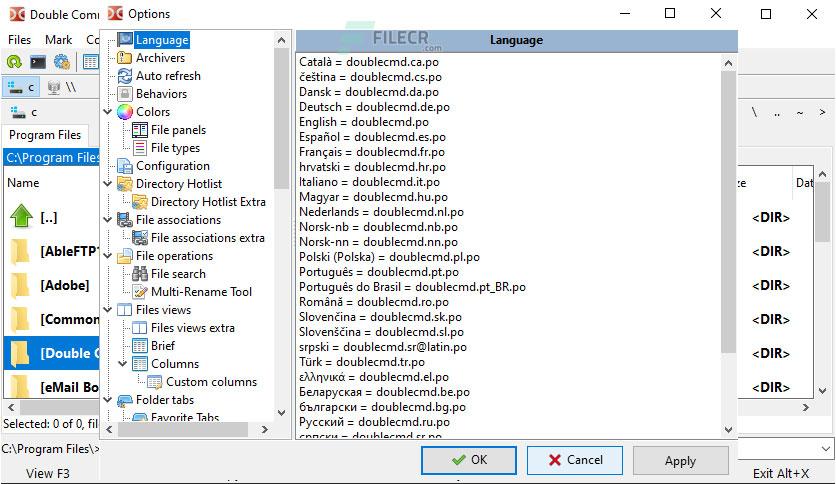This screenshot has width=836, height=484.
Task: Click the network drive button
Action: (62, 87)
